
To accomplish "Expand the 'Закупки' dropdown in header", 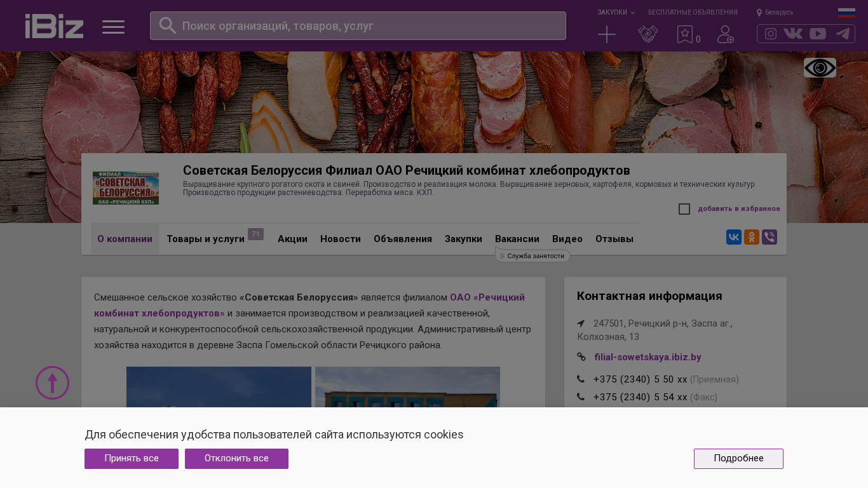I will click(x=615, y=12).
